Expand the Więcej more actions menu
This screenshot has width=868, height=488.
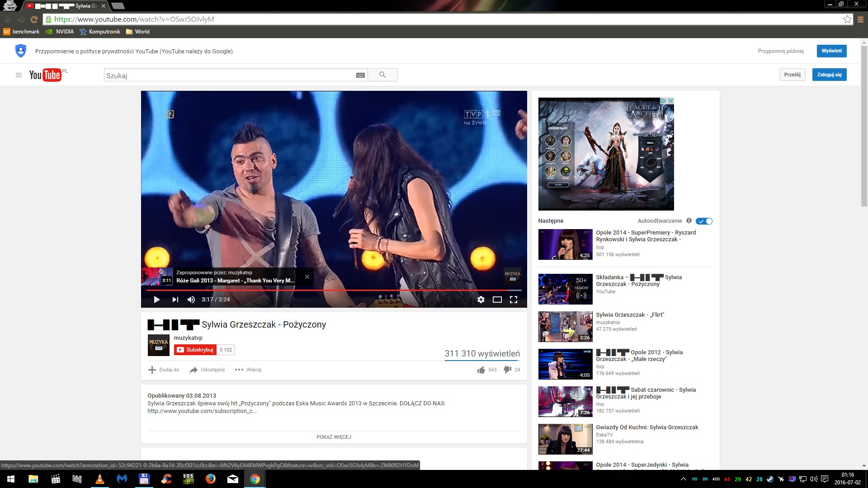coord(248,370)
